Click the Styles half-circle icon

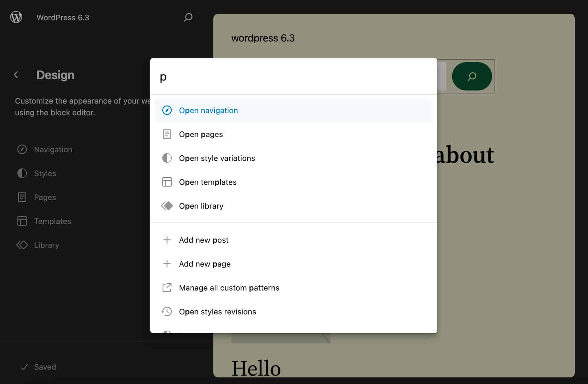22,173
